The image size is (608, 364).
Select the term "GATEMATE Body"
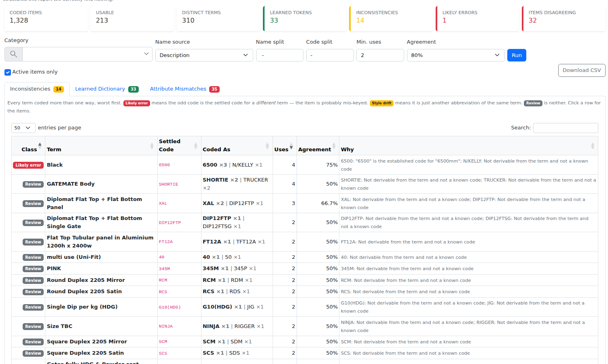[x=71, y=184]
